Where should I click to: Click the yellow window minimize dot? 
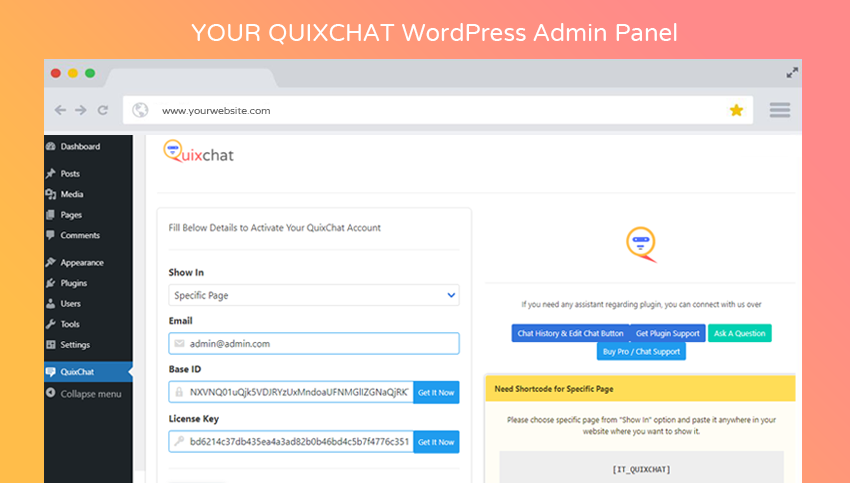coord(73,73)
